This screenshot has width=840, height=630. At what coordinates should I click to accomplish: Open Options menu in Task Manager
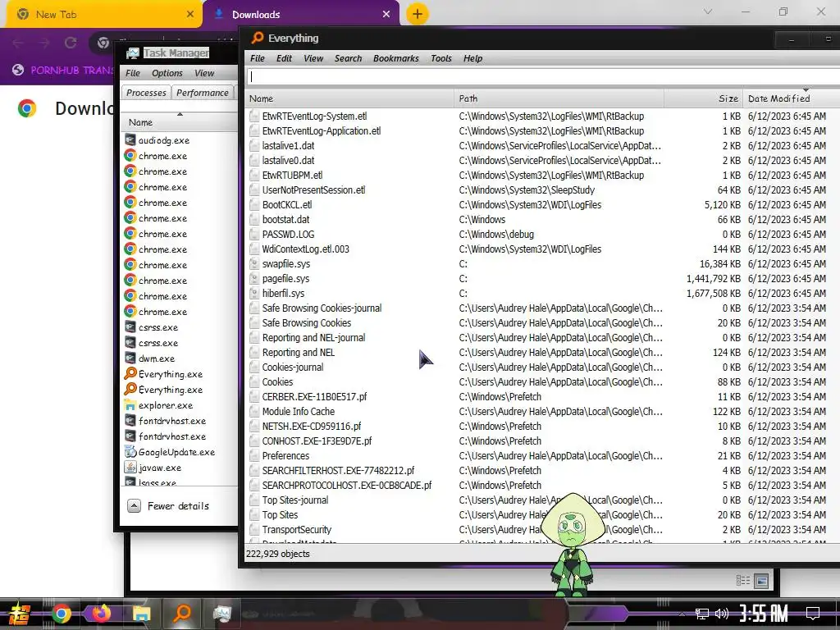(x=167, y=73)
